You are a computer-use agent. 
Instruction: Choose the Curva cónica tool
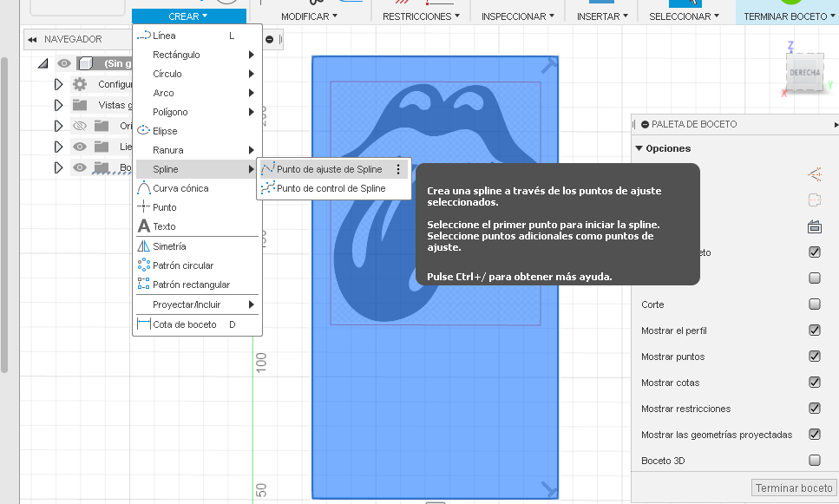(182, 188)
